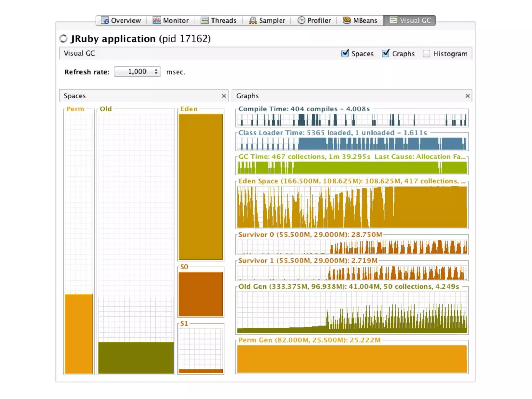Screen dimensions: 532x399
Task: Click the Sampler tab binoculars icon
Action: [252, 20]
